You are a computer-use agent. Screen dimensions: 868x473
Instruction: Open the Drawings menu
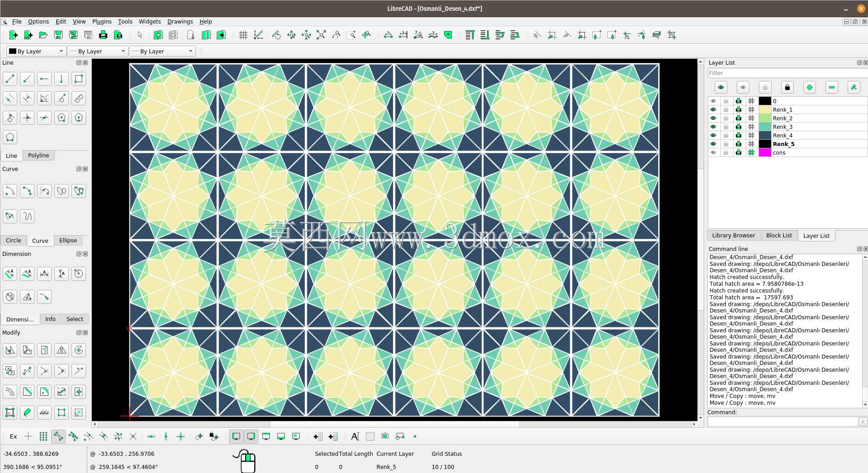(180, 21)
